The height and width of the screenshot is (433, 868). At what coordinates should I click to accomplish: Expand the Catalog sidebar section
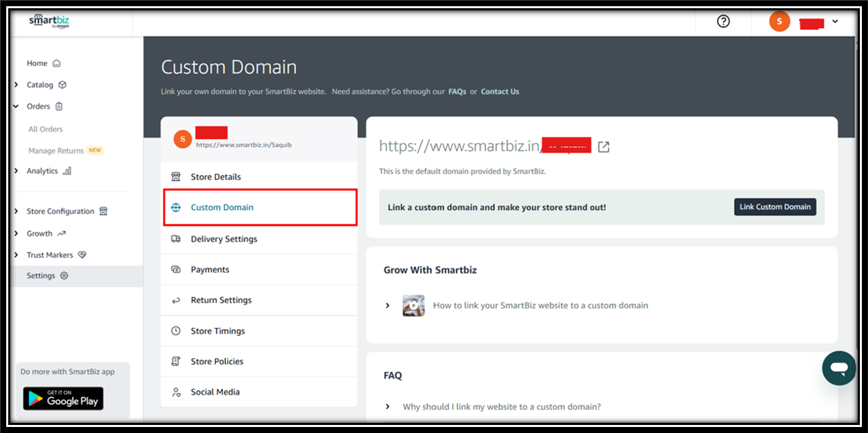pos(16,85)
